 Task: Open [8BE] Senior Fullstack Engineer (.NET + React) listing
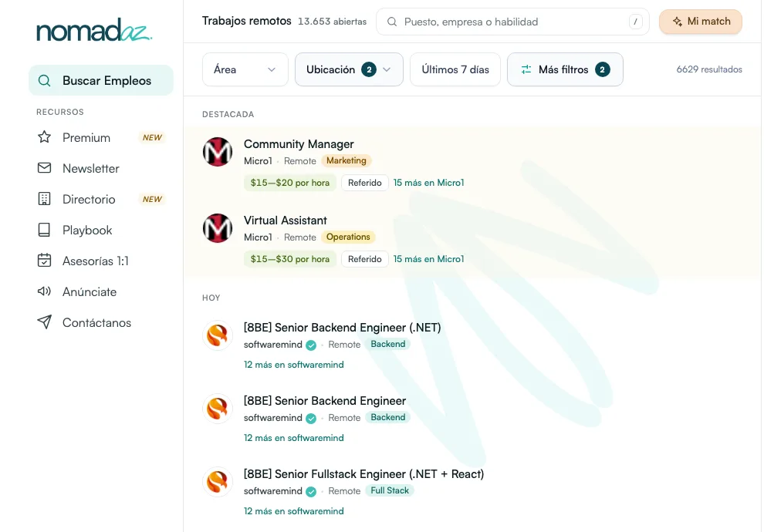coord(363,474)
